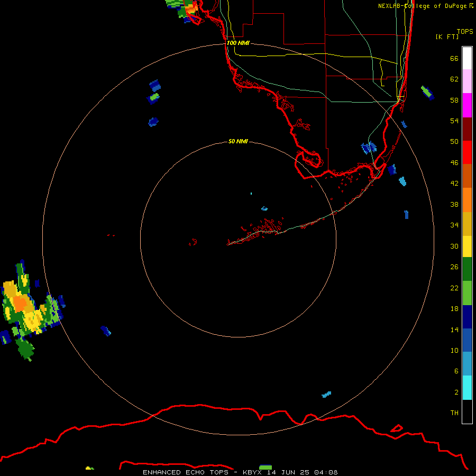Screen dimensions: 476x476
Task: Click the legend value 18
Action: 454,308
